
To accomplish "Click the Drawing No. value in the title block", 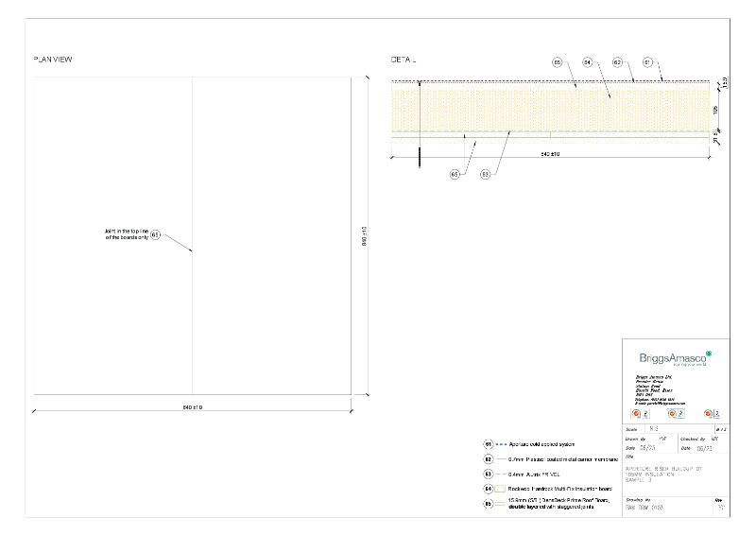I will click(x=644, y=508).
